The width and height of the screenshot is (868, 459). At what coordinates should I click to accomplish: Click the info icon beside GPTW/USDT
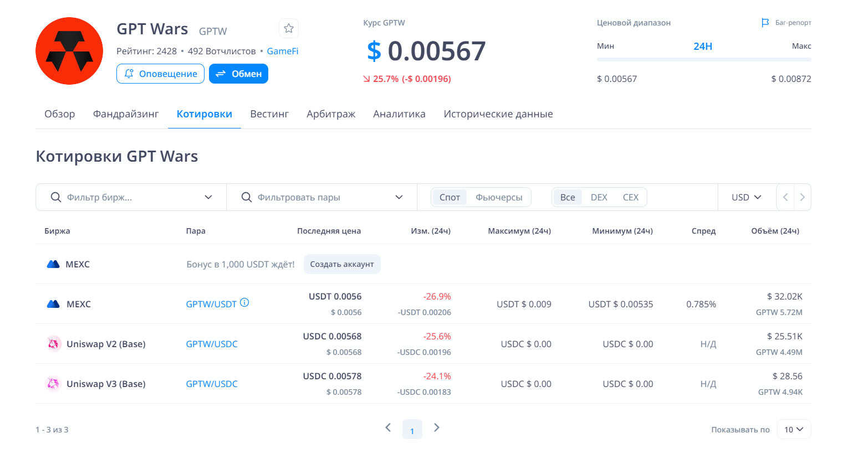[244, 302]
